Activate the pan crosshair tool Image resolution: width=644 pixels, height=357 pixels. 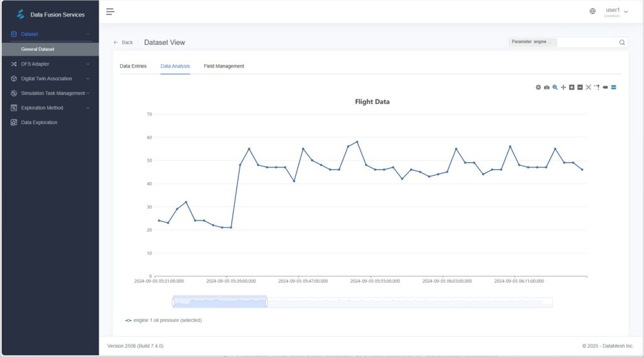click(x=563, y=87)
